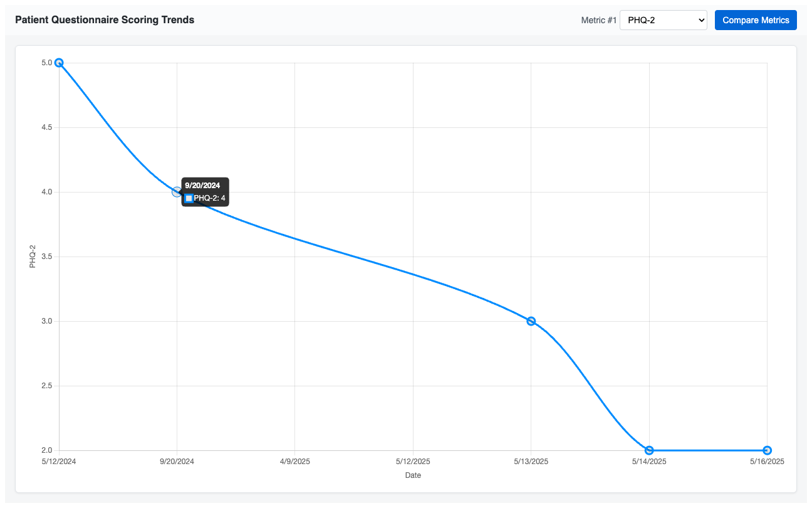Click the x-axis label 5/13/2025
Screen dimensions: 812x508
click(x=531, y=462)
